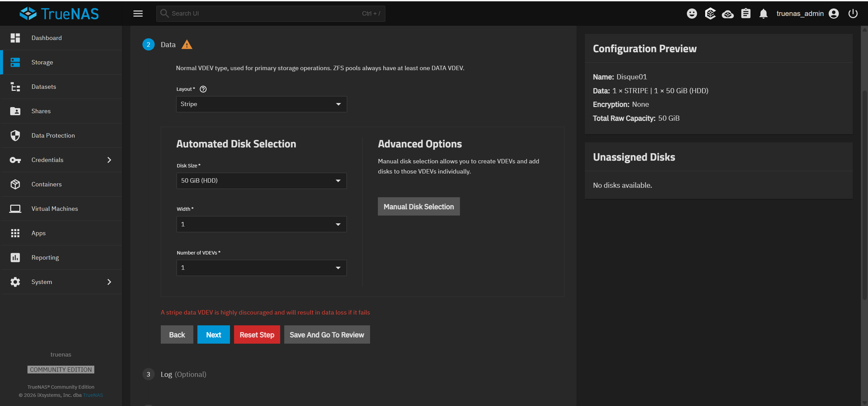Viewport: 868px width, 406px height.
Task: Open the Storage menu item
Action: [x=61, y=62]
